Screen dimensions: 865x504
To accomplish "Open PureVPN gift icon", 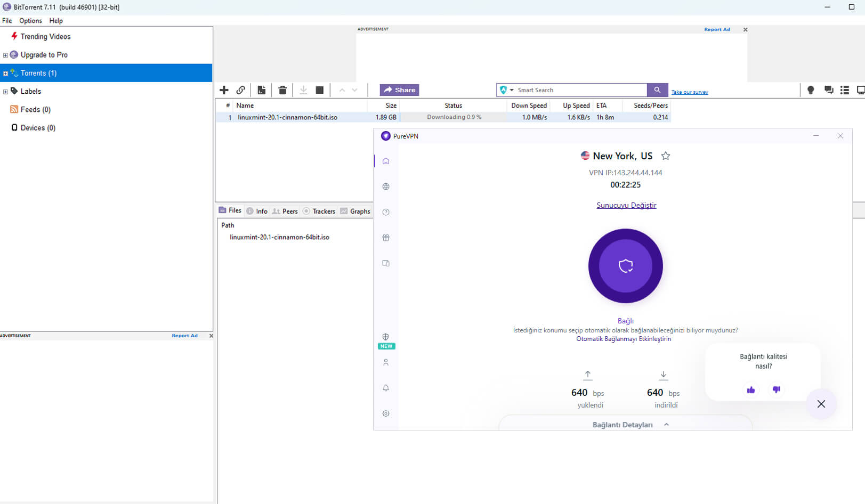I will [x=386, y=238].
